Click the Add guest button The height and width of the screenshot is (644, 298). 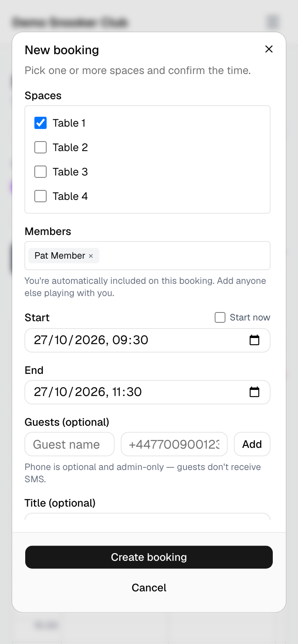[252, 444]
